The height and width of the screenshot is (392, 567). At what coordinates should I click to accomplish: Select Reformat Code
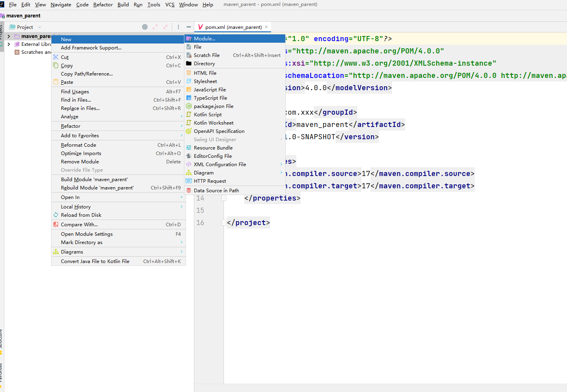(x=118, y=145)
